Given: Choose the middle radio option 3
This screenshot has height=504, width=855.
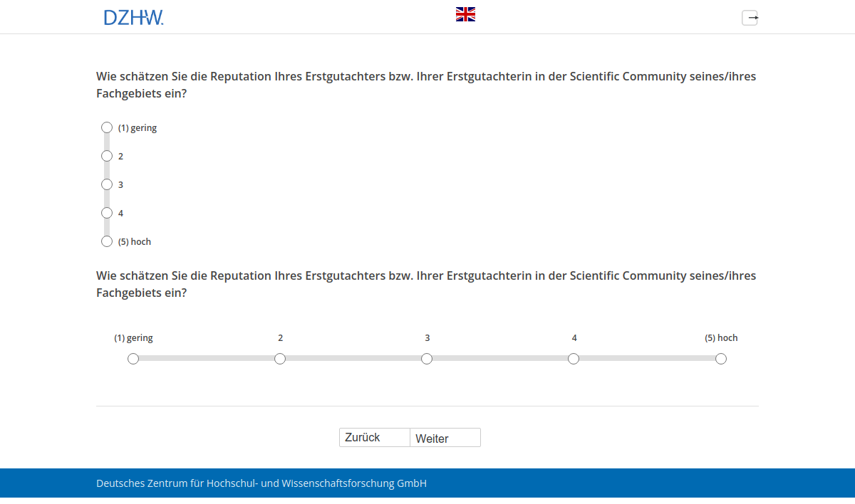Looking at the screenshot, I should [x=107, y=184].
